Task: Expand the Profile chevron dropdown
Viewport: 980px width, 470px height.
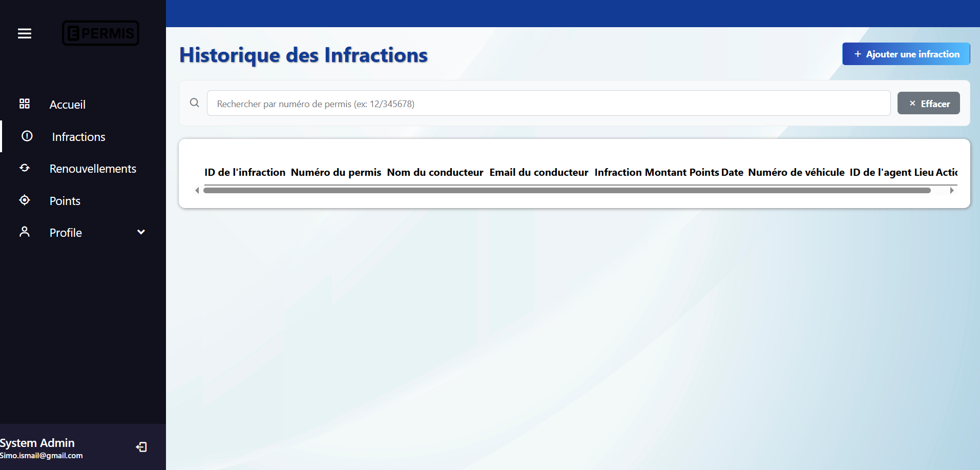Action: click(x=141, y=232)
